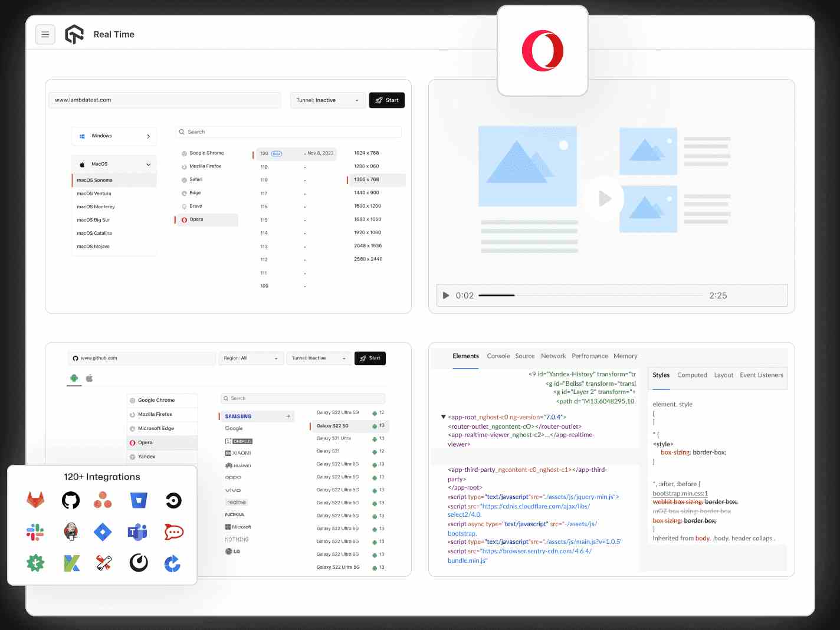Viewport: 840px width, 630px height.
Task: Expand the Windows OS section chevron
Action: (148, 136)
